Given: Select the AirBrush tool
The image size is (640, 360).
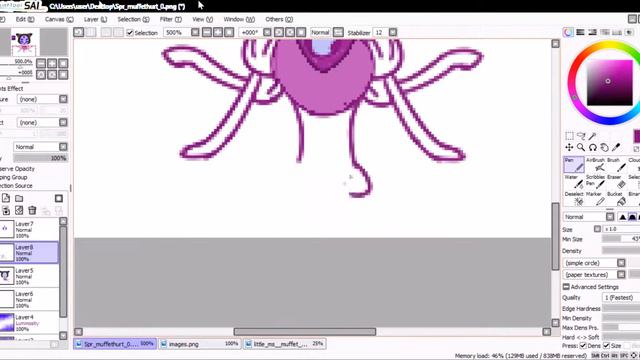Looking at the screenshot, I should (595, 164).
